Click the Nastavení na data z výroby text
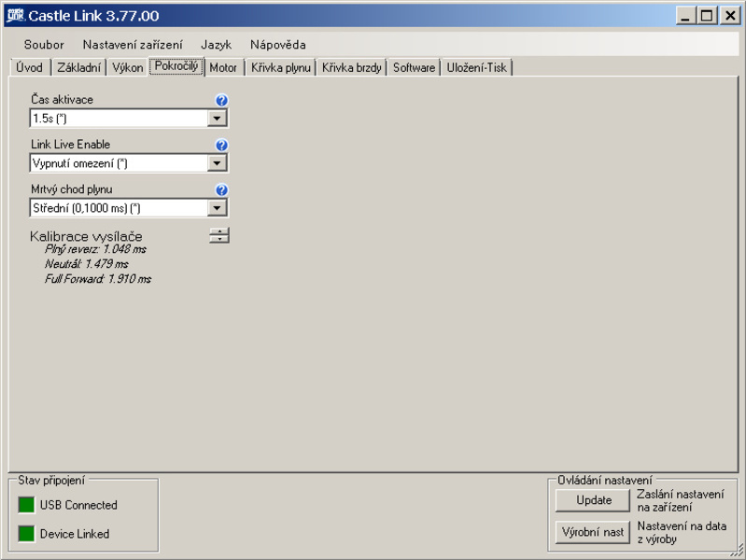The image size is (746, 560). [682, 532]
